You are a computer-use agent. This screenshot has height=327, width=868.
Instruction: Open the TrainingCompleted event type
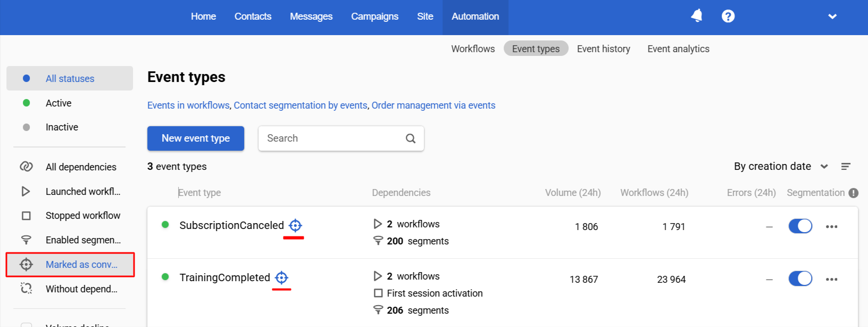(x=225, y=277)
